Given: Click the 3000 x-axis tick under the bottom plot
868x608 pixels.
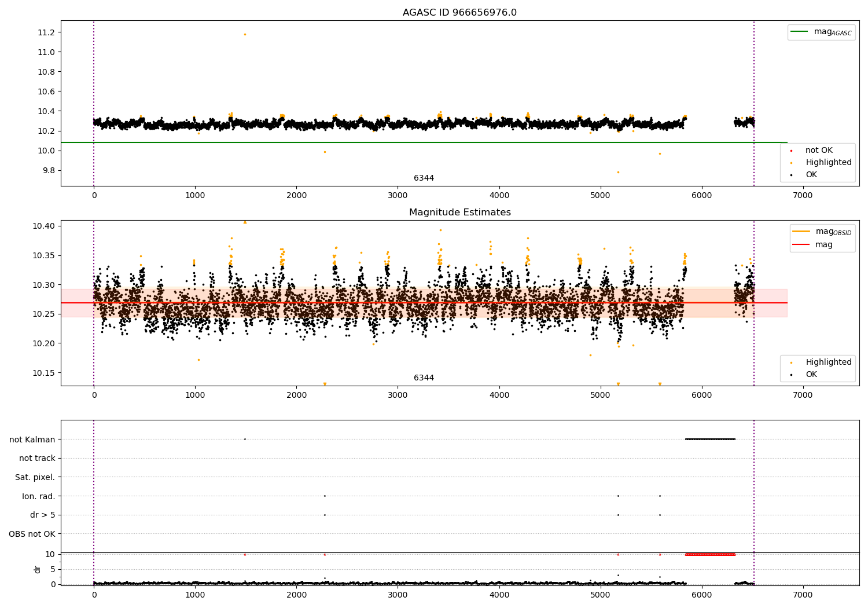Looking at the screenshot, I should 398,595.
